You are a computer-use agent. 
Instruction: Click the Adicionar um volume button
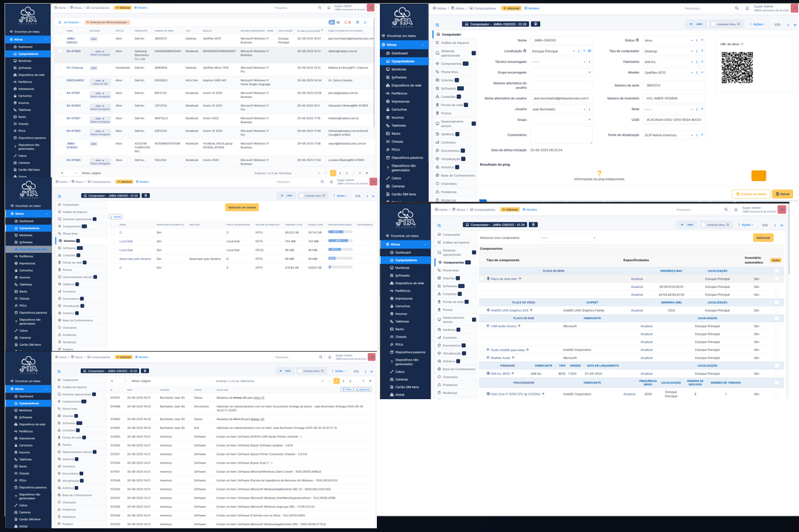point(242,207)
